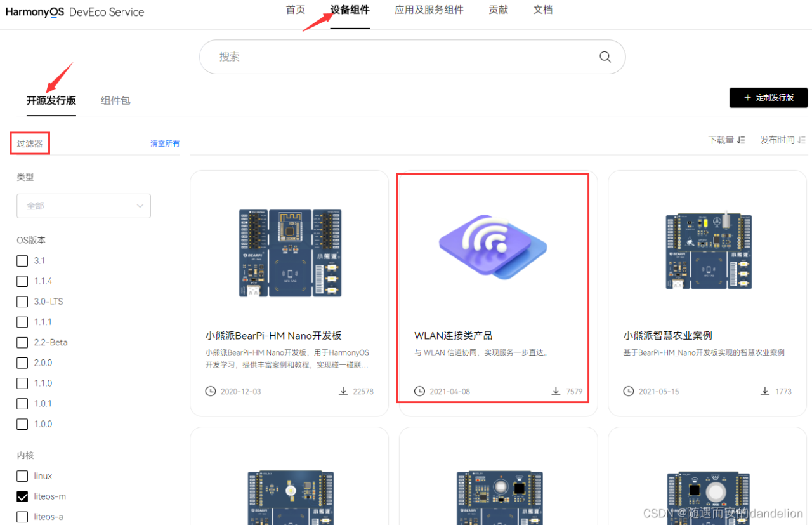This screenshot has width=812, height=525.
Task: Click the clock icon beside 2021-04-08
Action: [x=419, y=391]
